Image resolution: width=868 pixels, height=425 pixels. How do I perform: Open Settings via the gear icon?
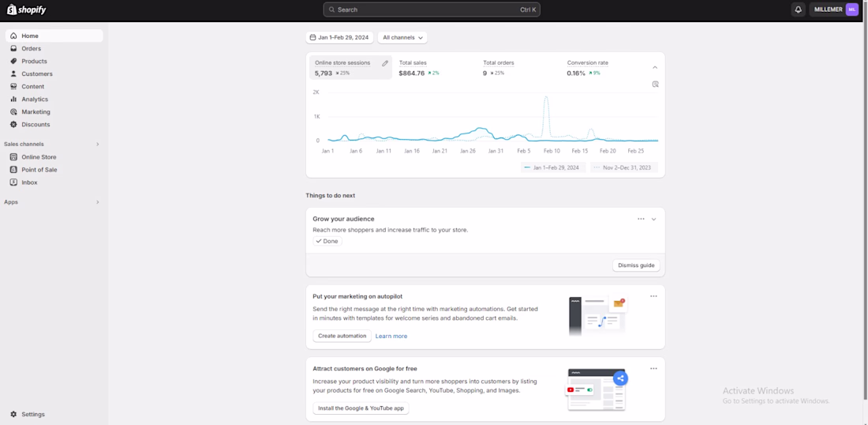13,414
